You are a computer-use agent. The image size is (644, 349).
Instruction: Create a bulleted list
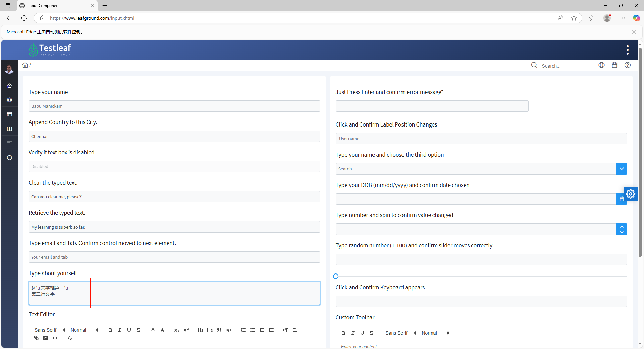coord(253,330)
